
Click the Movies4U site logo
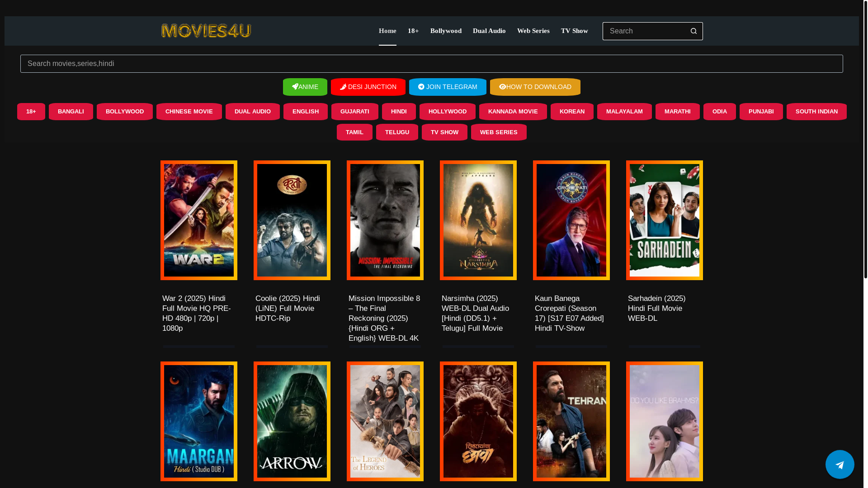pyautogui.click(x=206, y=31)
